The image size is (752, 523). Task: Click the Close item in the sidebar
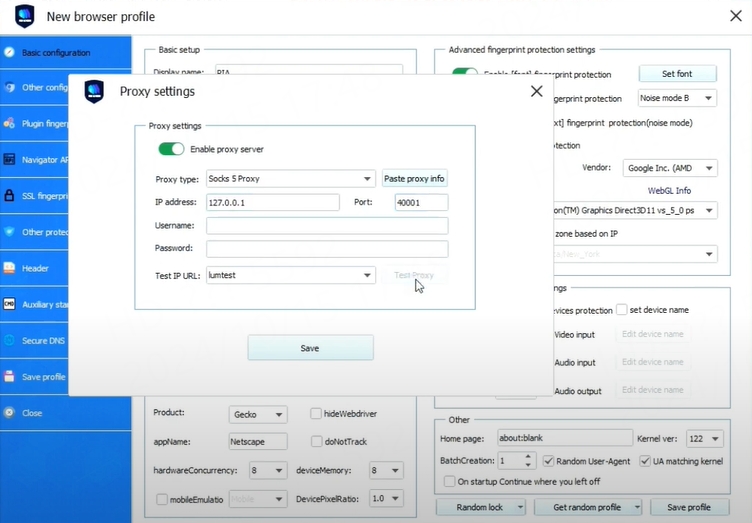point(32,412)
